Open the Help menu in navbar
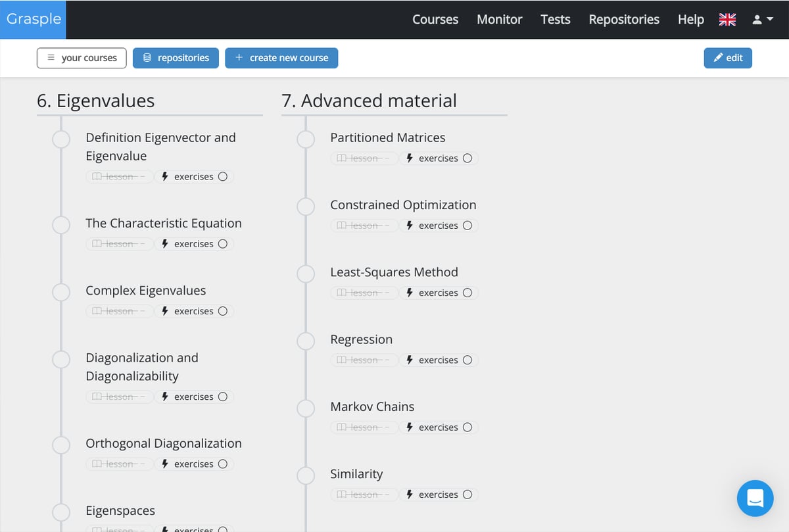 coord(690,20)
